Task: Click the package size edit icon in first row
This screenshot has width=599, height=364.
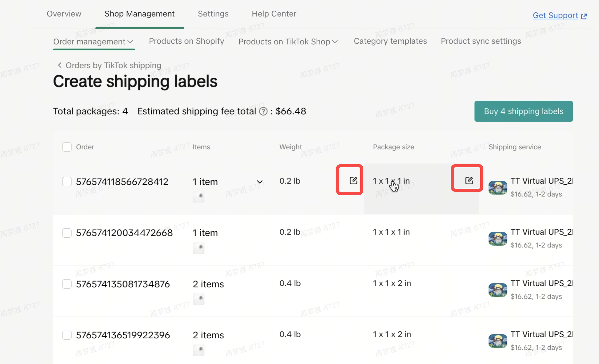Action: pos(469,180)
